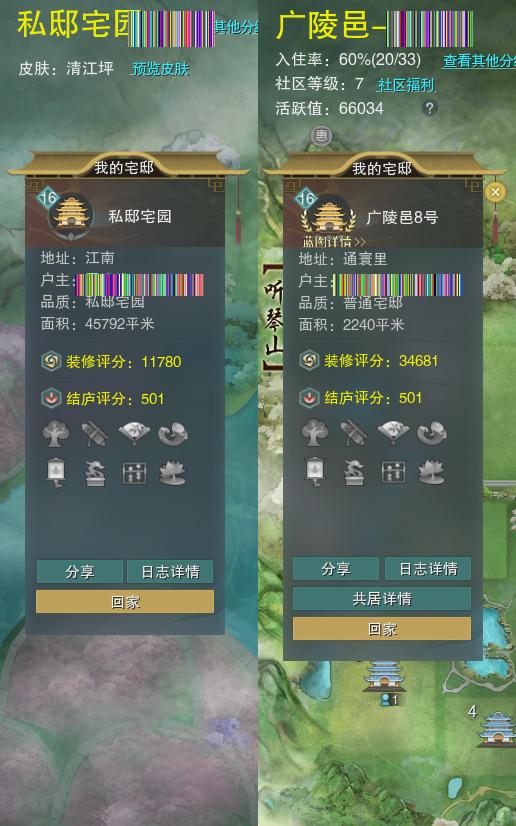Open 查看其他分线 link at top right

479,61
